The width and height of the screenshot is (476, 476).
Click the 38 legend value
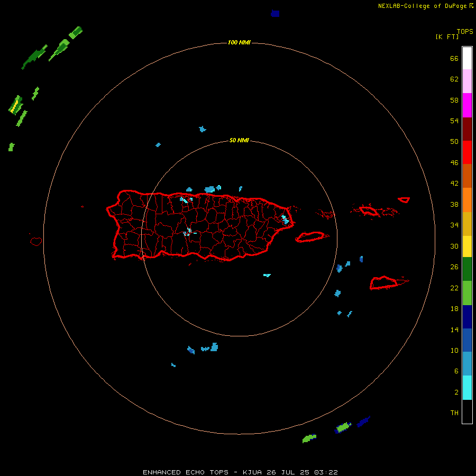pos(454,204)
